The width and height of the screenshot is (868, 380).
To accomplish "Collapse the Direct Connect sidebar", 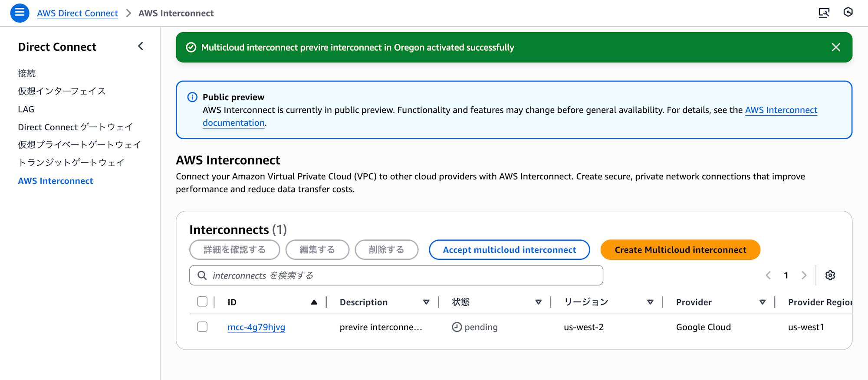I will point(141,46).
